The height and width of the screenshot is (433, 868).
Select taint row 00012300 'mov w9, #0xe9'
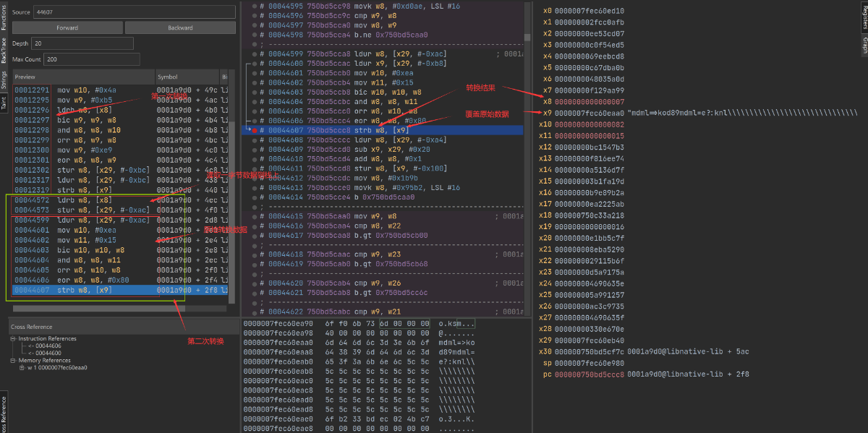tap(120, 150)
